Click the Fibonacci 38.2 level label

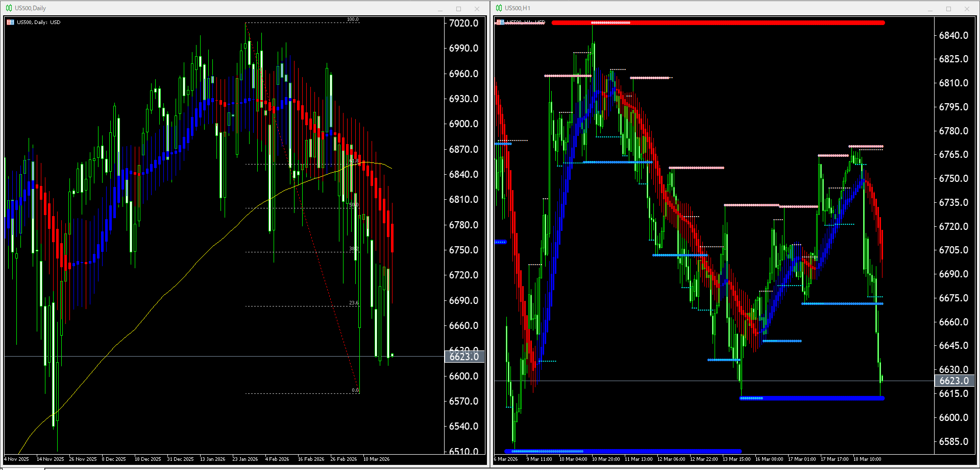pyautogui.click(x=354, y=249)
